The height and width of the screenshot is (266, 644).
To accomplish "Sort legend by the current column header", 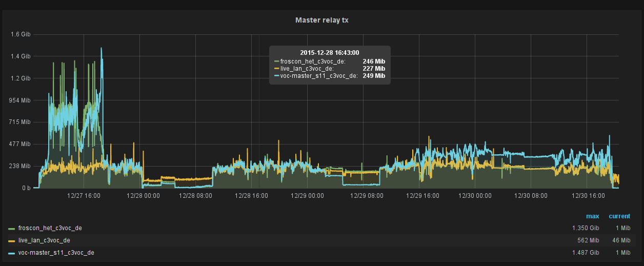I will pos(619,216).
